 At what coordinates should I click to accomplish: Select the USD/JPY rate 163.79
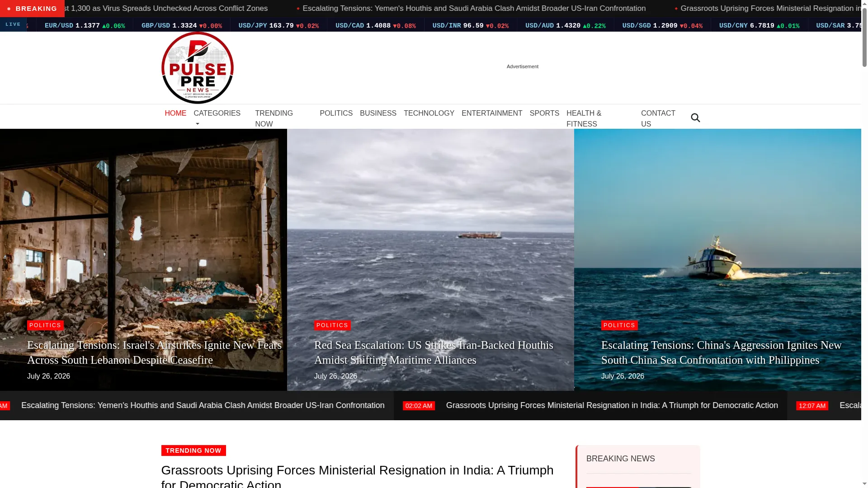pyautogui.click(x=282, y=26)
